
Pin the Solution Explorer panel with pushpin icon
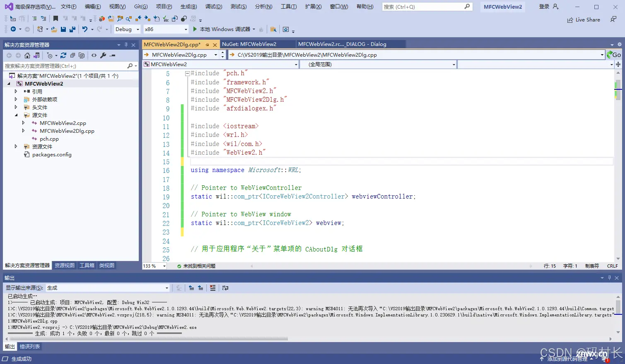(126, 45)
